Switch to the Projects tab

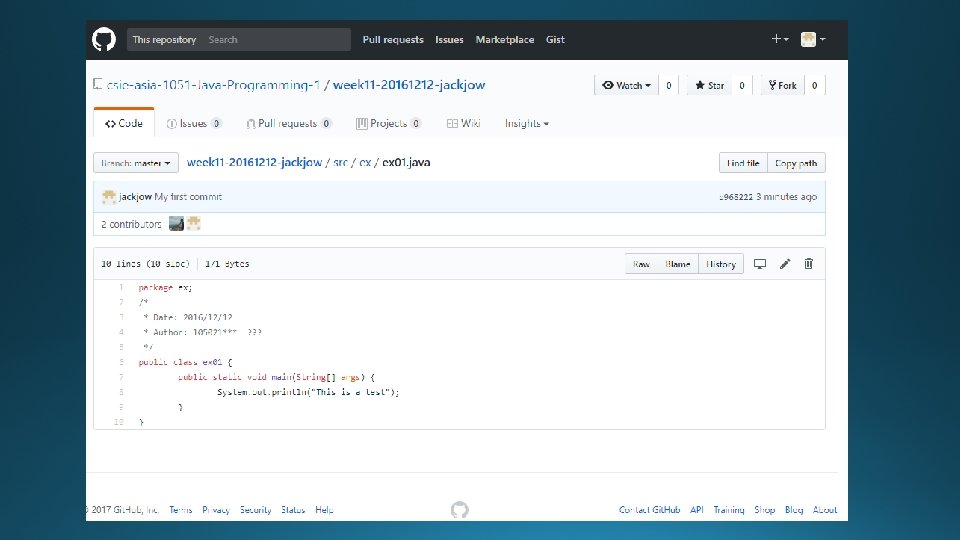[x=388, y=124]
